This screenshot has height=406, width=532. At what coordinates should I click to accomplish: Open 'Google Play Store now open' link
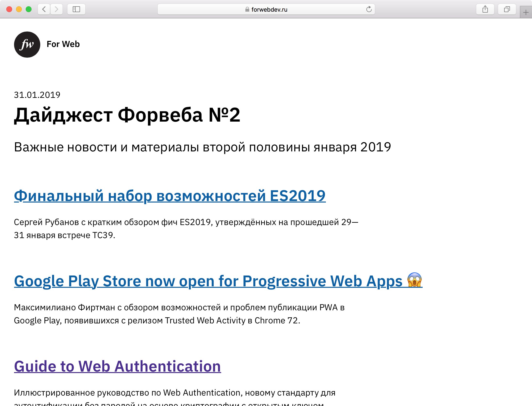pyautogui.click(x=218, y=281)
